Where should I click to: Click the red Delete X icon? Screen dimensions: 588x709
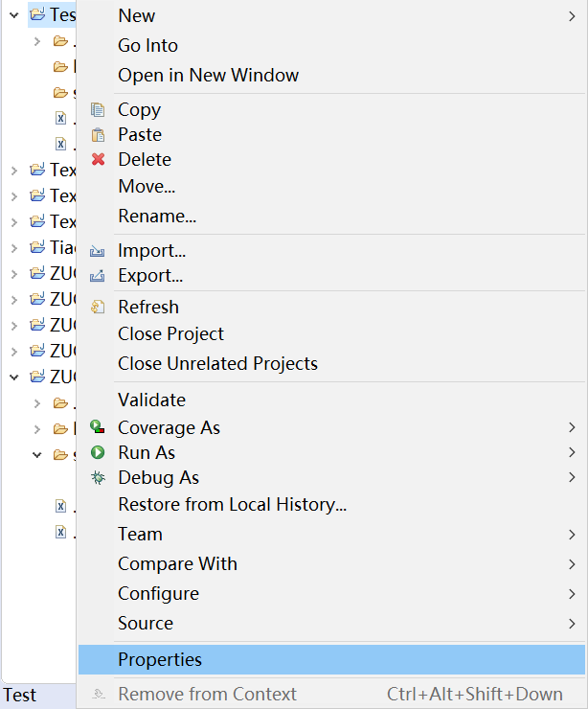tap(98, 160)
